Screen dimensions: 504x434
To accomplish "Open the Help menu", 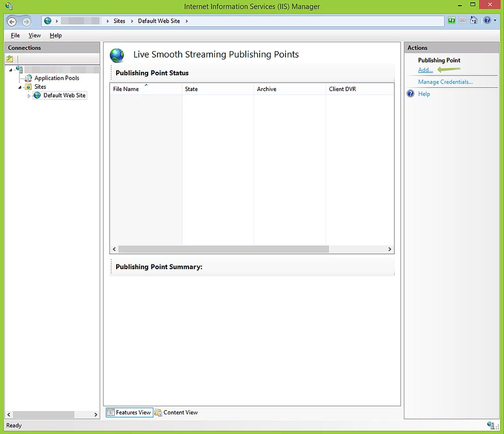I will pos(56,35).
